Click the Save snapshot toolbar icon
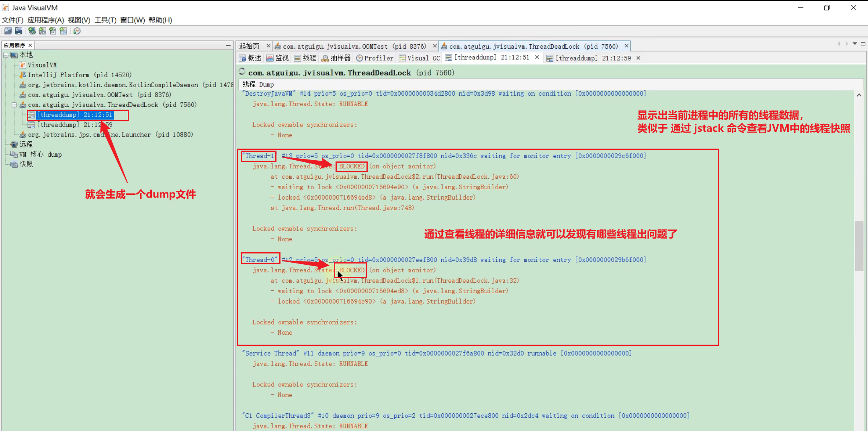Image resolution: width=868 pixels, height=431 pixels. [x=18, y=31]
